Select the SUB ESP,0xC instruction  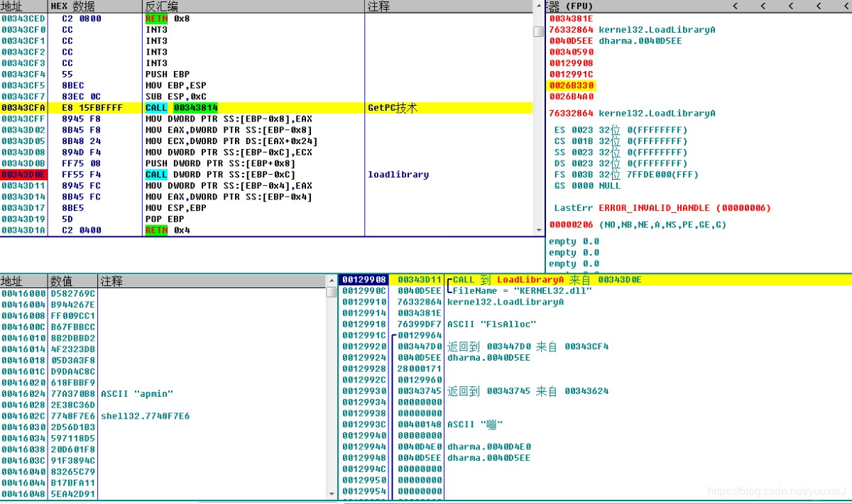point(175,97)
